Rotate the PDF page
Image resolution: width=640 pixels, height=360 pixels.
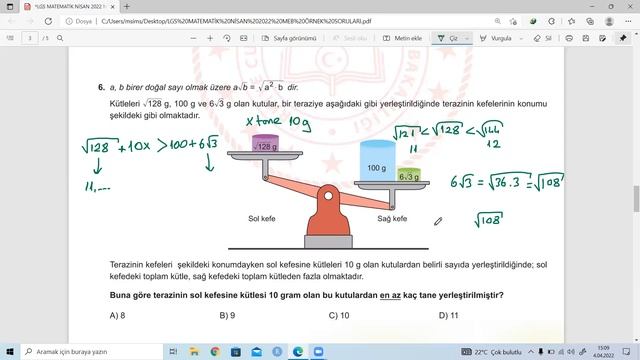(x=227, y=38)
